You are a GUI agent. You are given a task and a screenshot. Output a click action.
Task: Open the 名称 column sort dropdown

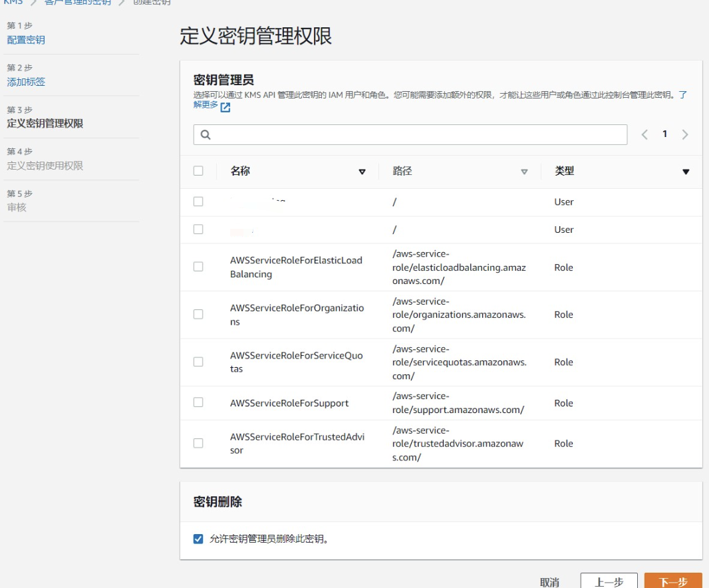click(362, 172)
